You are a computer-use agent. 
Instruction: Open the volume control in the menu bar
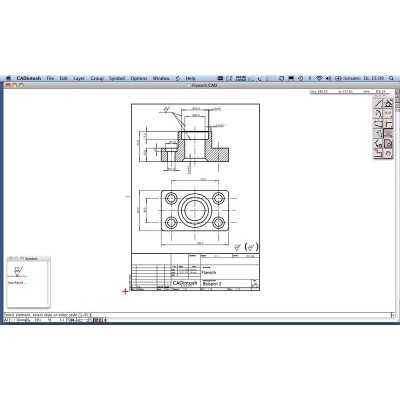(328, 78)
